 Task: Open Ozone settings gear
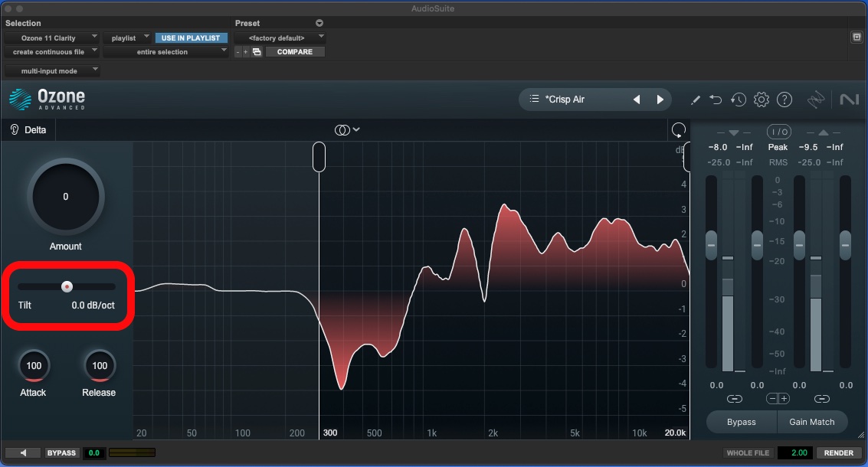tap(761, 100)
